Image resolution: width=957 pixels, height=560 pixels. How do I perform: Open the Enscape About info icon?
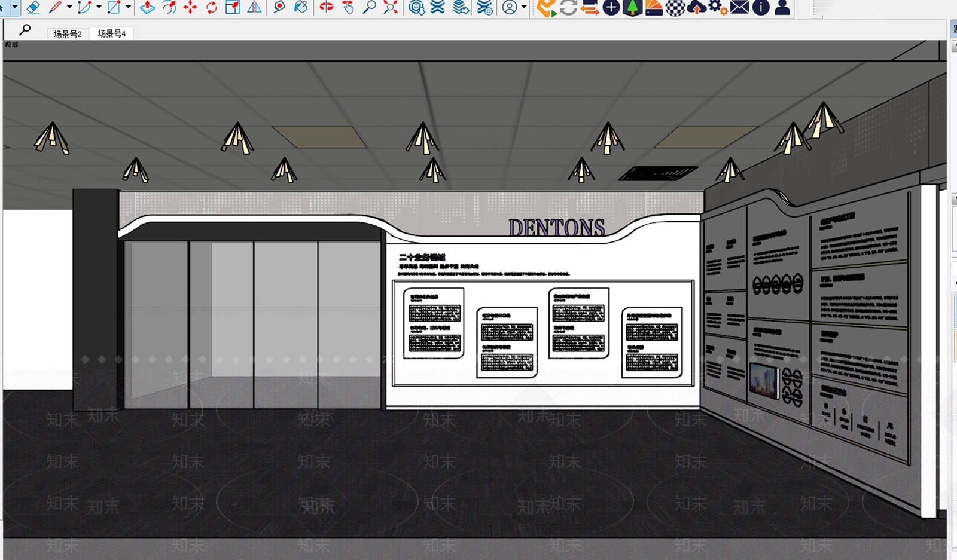pos(761,7)
